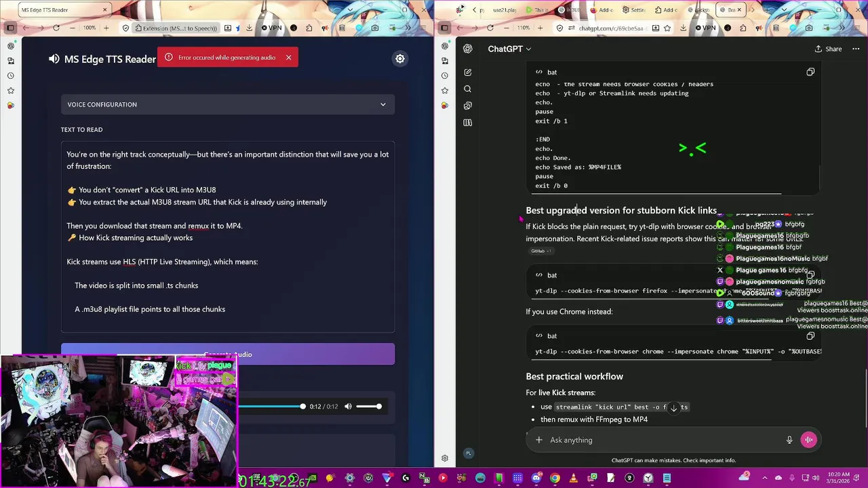Switch to the Settings browser tab

coord(634,10)
